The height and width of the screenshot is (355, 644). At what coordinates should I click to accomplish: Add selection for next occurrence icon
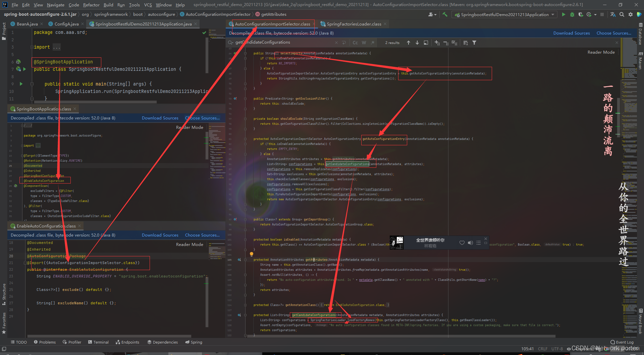pos(437,43)
